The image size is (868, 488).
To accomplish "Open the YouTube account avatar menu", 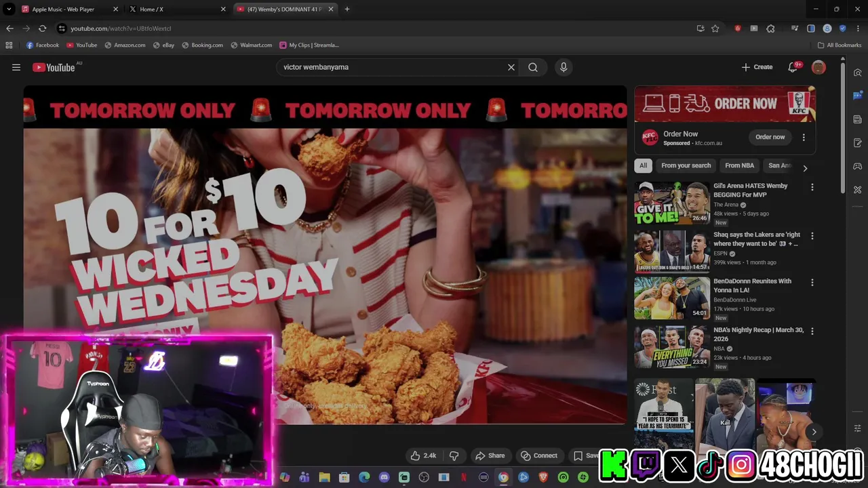I will pyautogui.click(x=818, y=67).
